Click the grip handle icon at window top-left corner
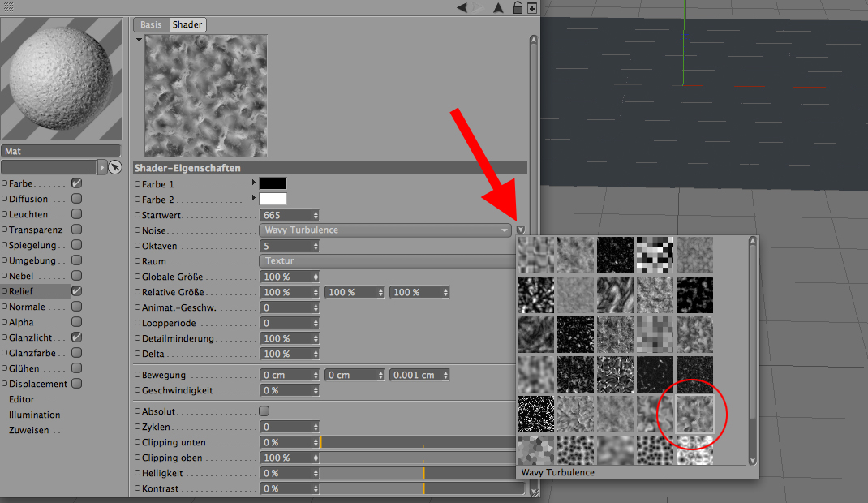This screenshot has width=868, height=503. tap(8, 7)
